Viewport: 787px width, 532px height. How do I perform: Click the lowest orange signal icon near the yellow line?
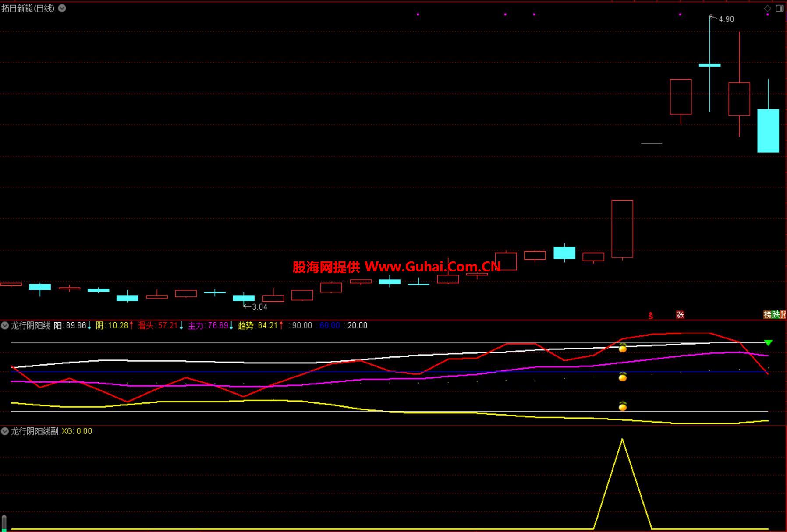[x=622, y=406]
